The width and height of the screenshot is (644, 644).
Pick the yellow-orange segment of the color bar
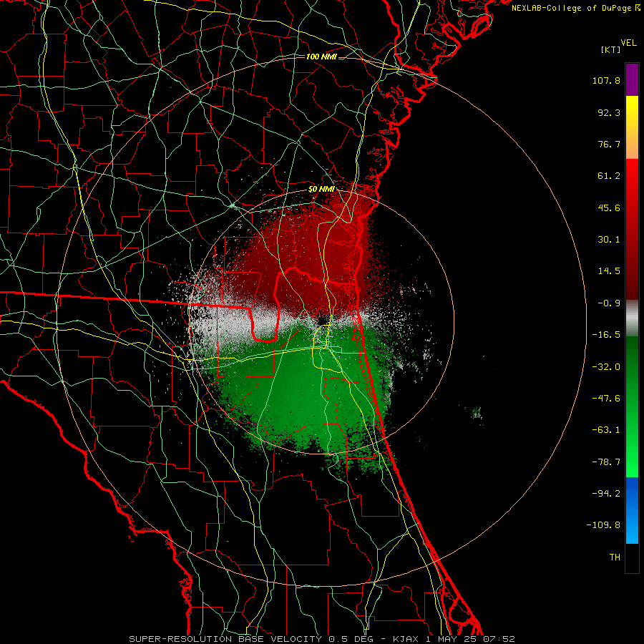632,127
